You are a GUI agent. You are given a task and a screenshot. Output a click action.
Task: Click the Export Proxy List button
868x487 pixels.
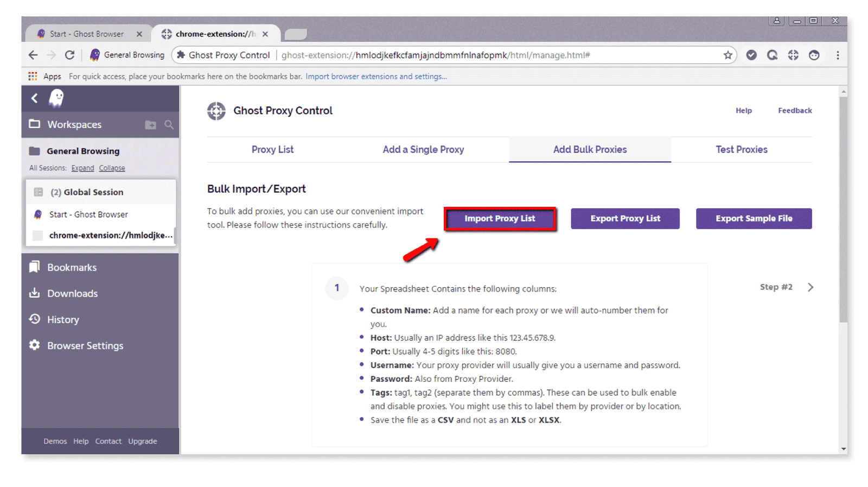625,219
